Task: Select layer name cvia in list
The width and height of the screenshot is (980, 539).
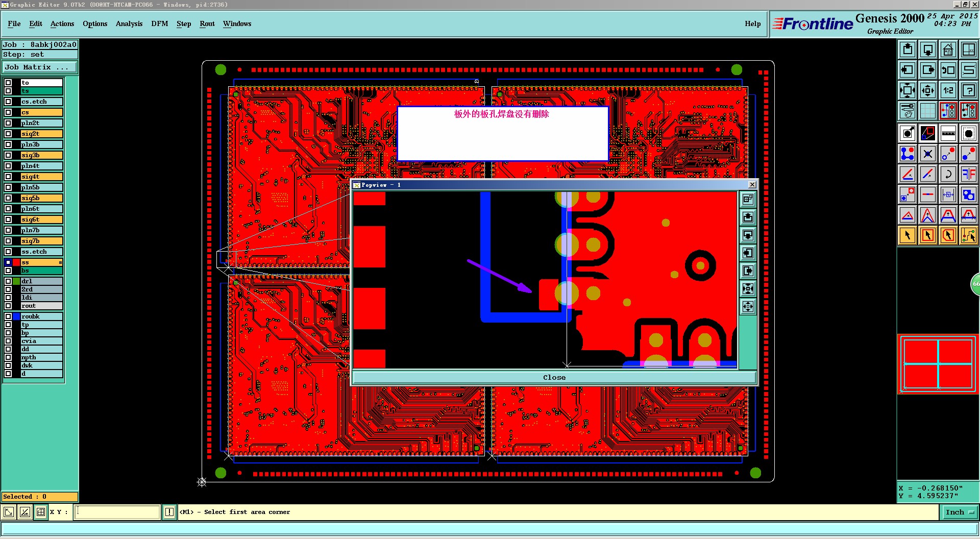Action: [x=41, y=341]
